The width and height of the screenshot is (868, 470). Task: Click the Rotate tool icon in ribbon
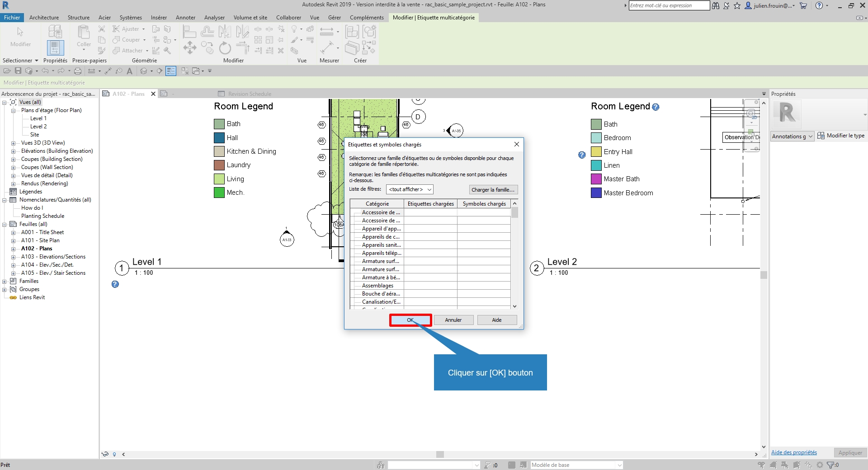click(x=225, y=48)
